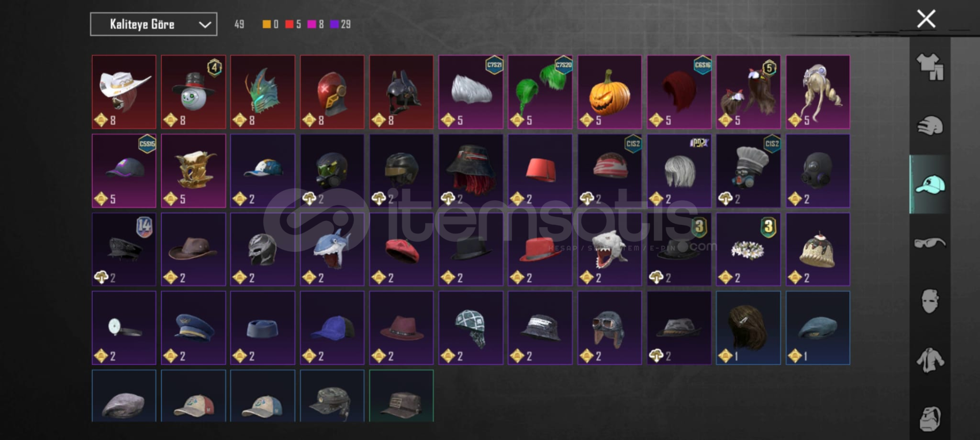Select the helmet category icon
Image resolution: width=980 pixels, height=440 pixels.
click(930, 125)
